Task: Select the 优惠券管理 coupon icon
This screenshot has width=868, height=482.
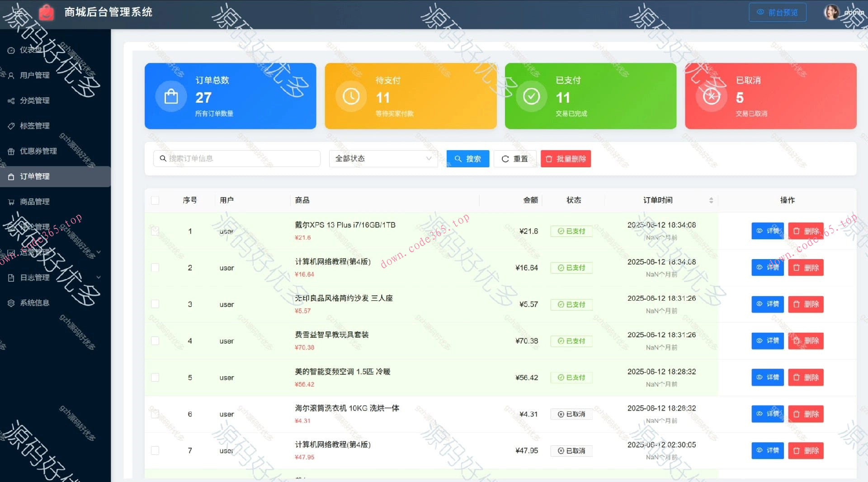Action: click(x=11, y=151)
